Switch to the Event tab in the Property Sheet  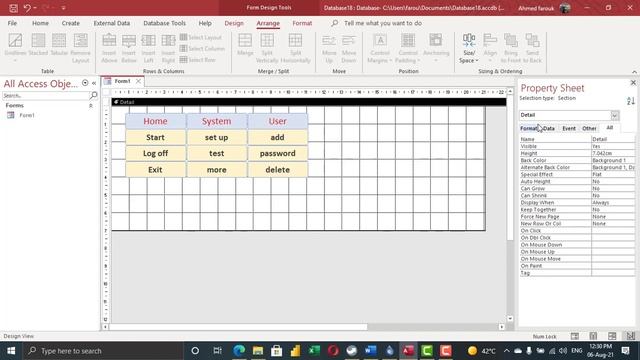[x=569, y=128]
